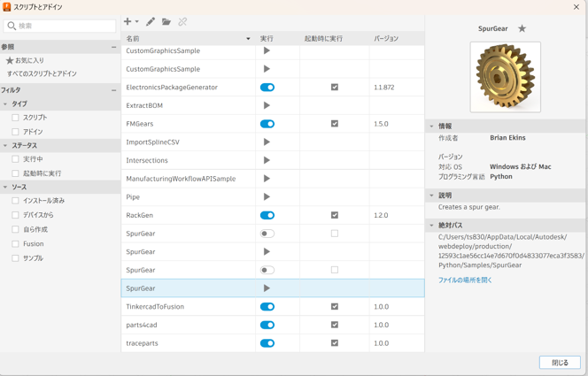The width and height of the screenshot is (588, 376).
Task: Select the ElectronicsPackageGenerator row name
Action: pyautogui.click(x=172, y=88)
